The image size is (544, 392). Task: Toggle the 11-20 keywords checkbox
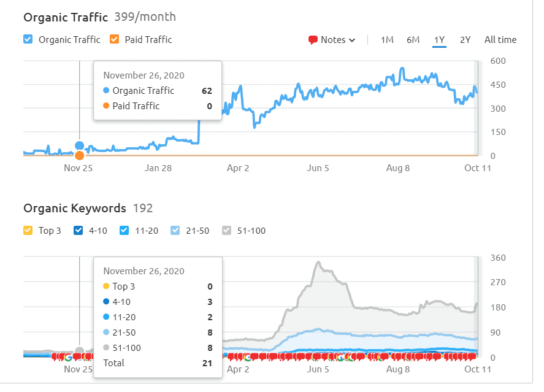tap(125, 230)
